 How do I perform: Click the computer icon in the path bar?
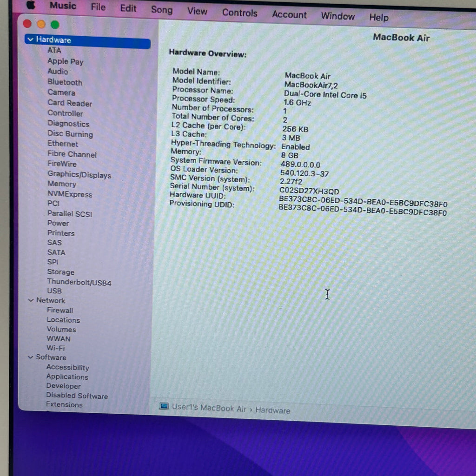164,406
